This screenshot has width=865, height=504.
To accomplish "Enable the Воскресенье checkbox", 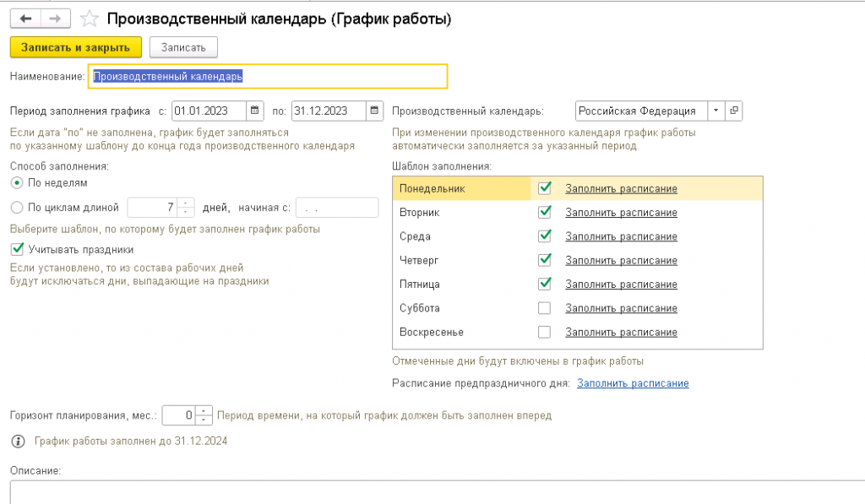I will point(545,332).
